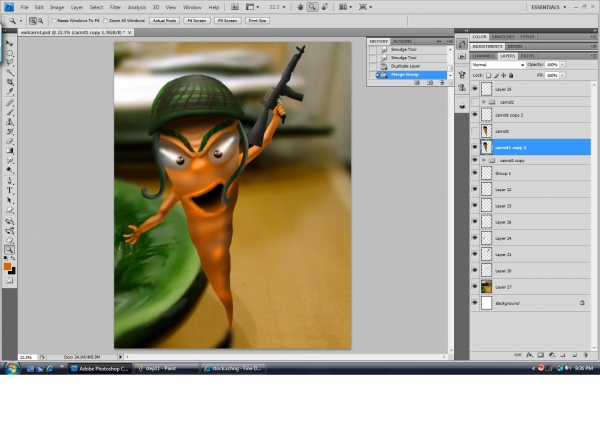Viewport: 600px width, 438px height.
Task: Expand the carrot1 copy group folder
Action: click(x=484, y=160)
